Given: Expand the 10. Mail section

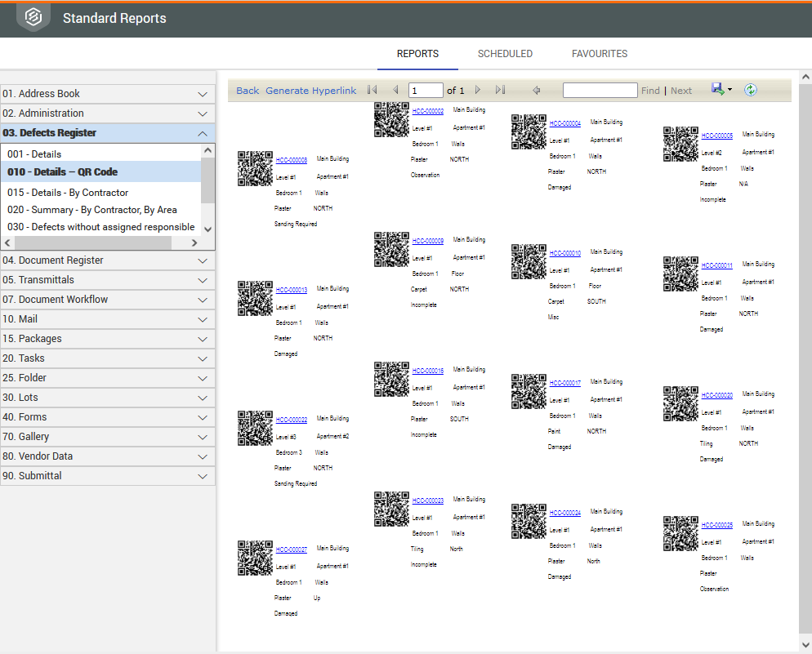Looking at the screenshot, I should click(x=203, y=319).
